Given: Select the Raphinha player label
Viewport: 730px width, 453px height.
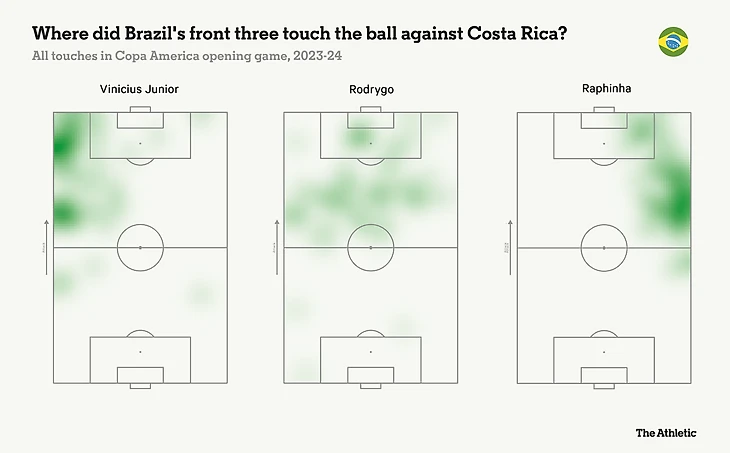Looking at the screenshot, I should tap(607, 88).
